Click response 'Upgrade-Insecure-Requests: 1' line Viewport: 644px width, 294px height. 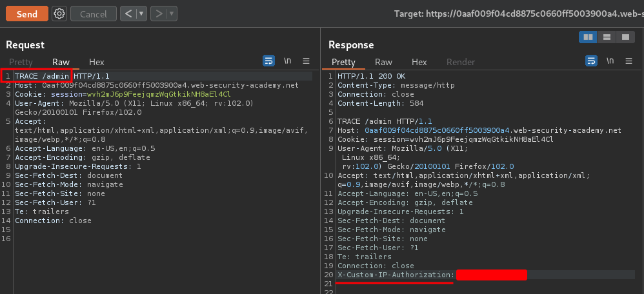(401, 211)
